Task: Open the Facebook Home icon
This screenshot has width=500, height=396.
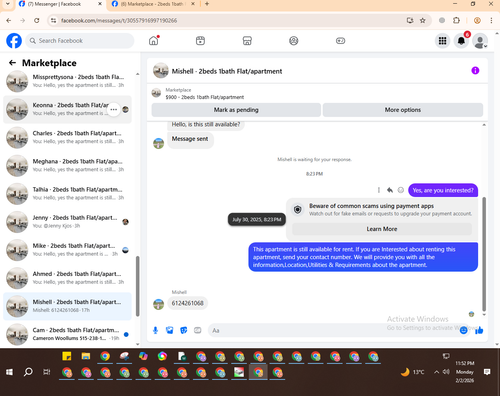Action: 154,41
